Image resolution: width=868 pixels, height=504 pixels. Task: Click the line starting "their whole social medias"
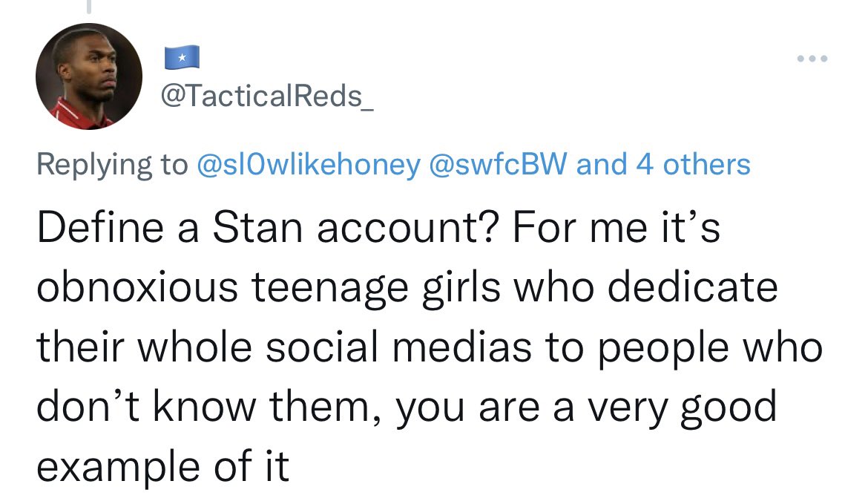click(x=430, y=347)
